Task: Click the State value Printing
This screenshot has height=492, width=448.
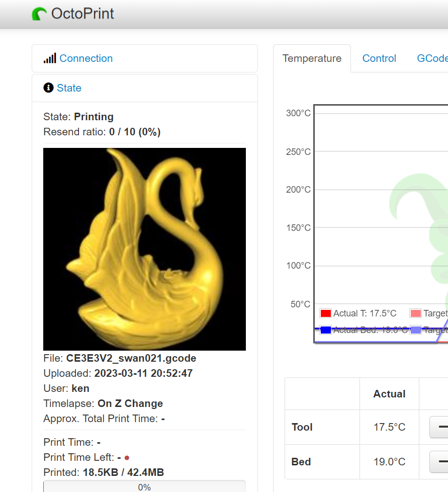Action: point(94,117)
